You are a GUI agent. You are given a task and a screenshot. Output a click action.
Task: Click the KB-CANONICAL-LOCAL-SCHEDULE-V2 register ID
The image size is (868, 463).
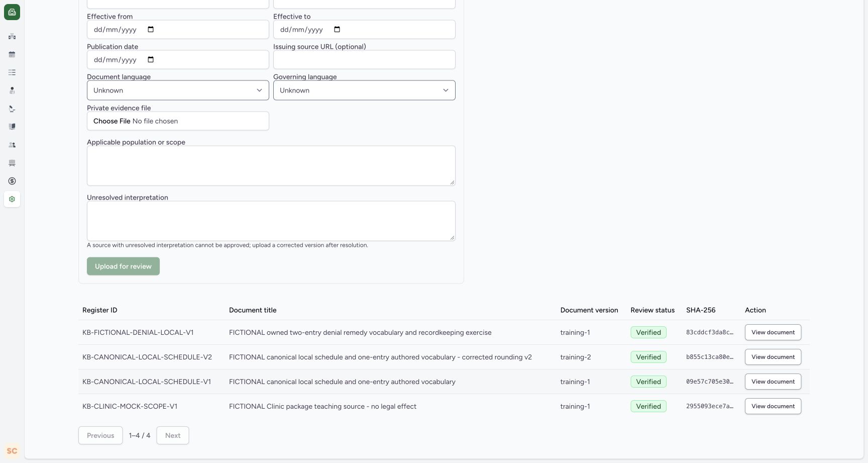tap(147, 357)
